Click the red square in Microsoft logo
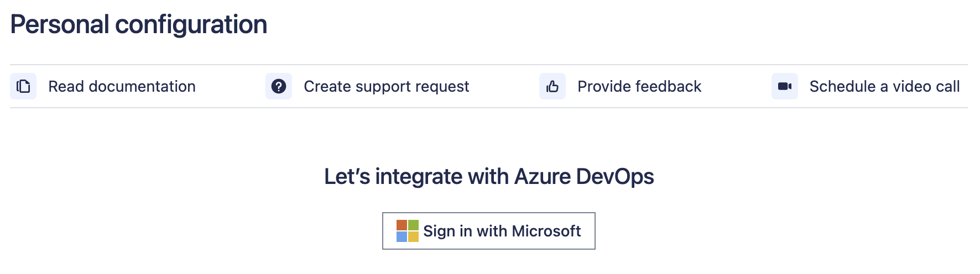This screenshot has width=980, height=274. [x=402, y=225]
